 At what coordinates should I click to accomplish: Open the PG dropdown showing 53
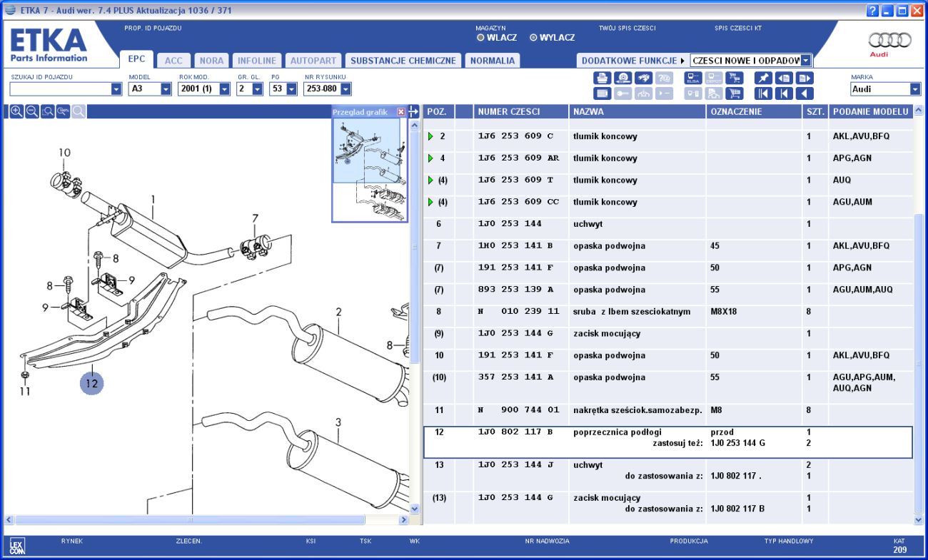291,89
